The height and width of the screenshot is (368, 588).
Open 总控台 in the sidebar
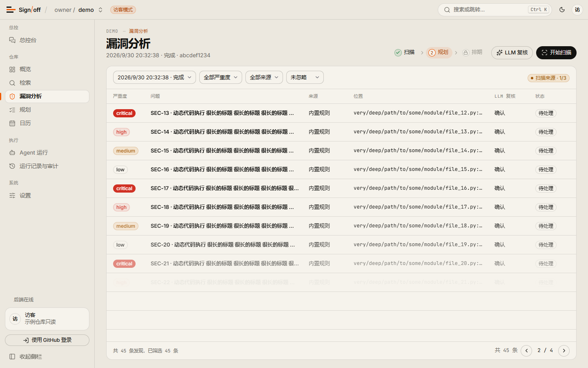click(x=47, y=40)
